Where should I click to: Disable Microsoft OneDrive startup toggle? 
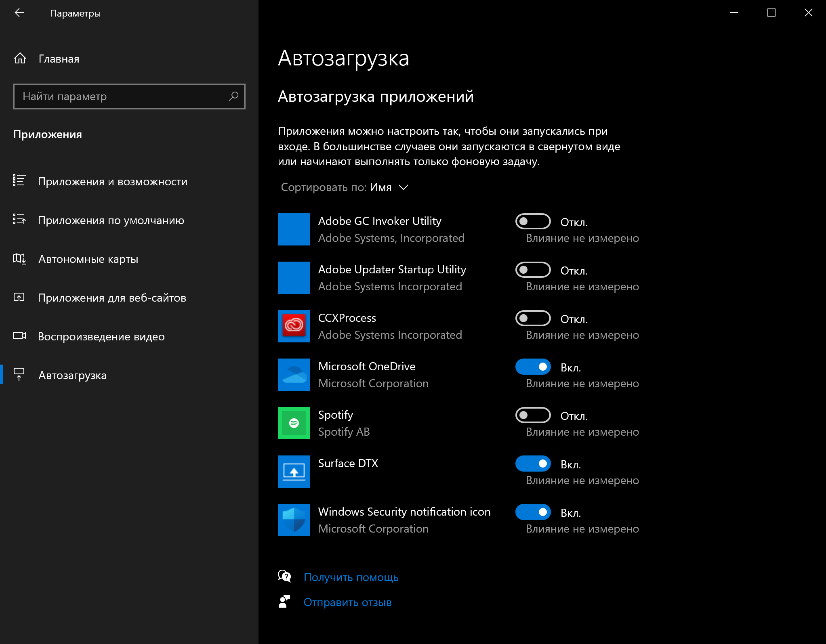(x=533, y=367)
